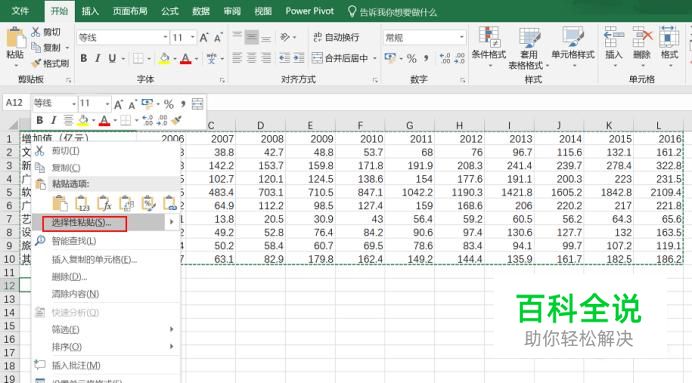Decrease font size using ribbon smaller A icon
Viewport: 692px width, 383px height.
tap(218, 38)
